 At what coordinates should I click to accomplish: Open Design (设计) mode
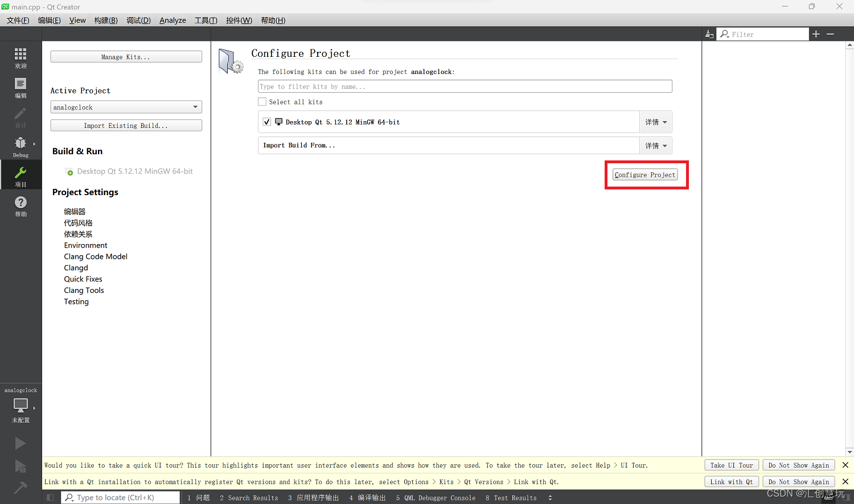(20, 117)
